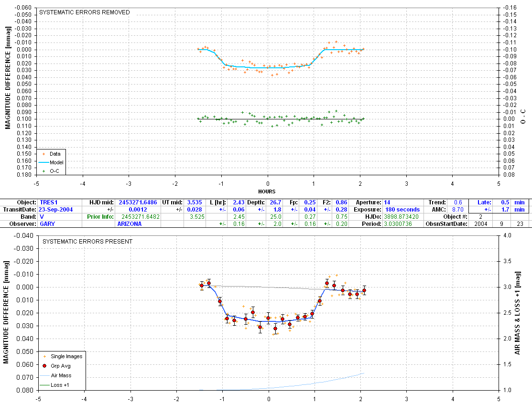Select the Trend value 0.6

[458, 202]
